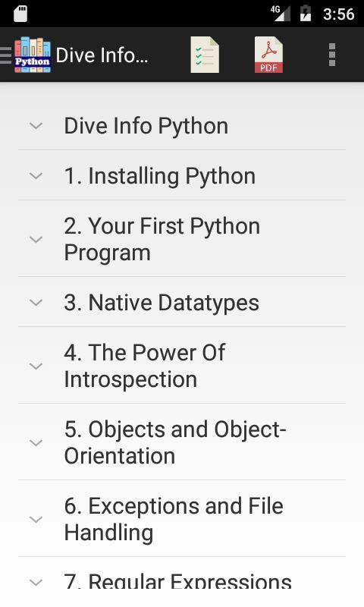Expand chevron beside 6. Exceptions and File Handling

coord(36,519)
